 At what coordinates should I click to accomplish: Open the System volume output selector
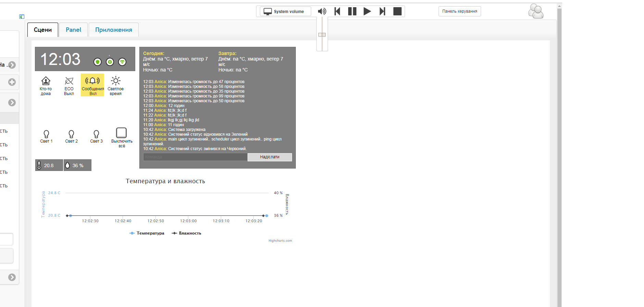tap(286, 11)
